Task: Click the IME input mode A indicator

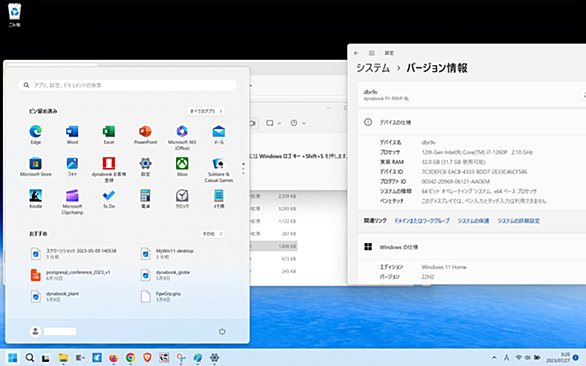Action: pyautogui.click(x=506, y=358)
